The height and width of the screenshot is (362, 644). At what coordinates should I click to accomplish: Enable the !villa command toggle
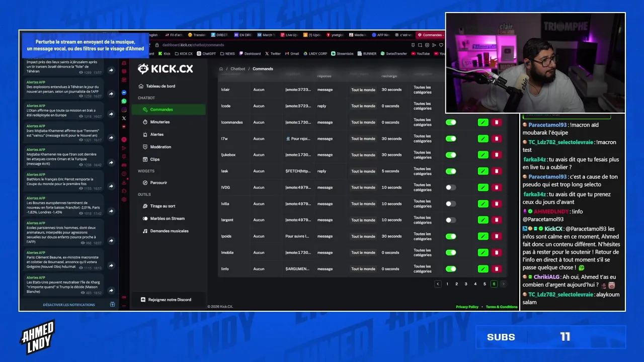[x=451, y=204]
